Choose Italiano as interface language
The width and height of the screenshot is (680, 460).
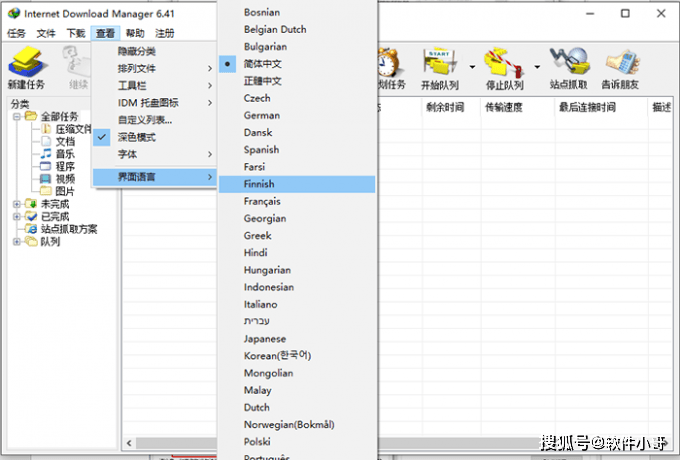tap(297, 304)
